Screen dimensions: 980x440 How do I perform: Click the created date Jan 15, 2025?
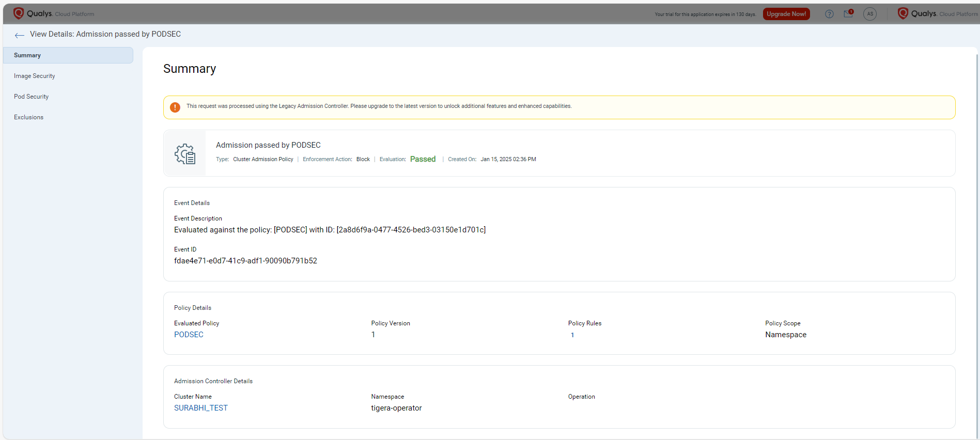point(508,159)
